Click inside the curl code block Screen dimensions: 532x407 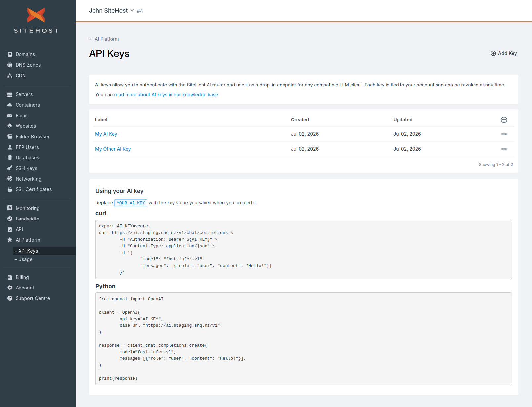(x=303, y=249)
